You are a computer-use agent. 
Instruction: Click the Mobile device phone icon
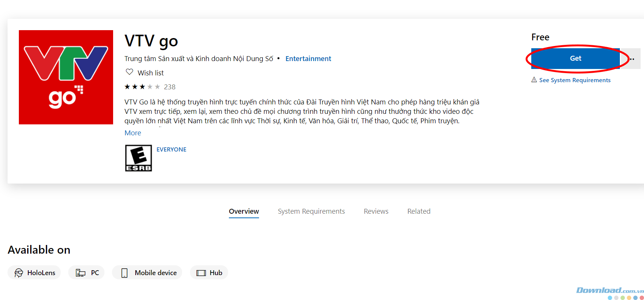[x=124, y=273]
